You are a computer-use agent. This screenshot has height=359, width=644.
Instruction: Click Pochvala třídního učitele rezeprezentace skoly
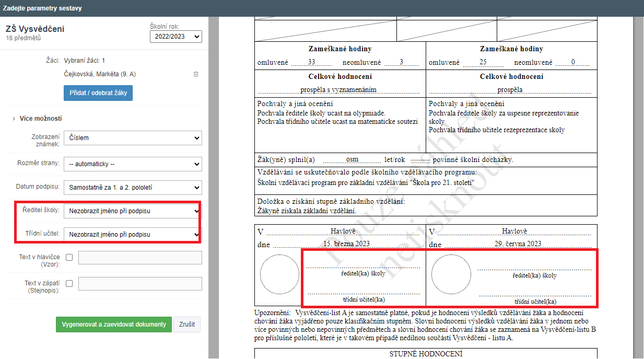click(x=497, y=130)
